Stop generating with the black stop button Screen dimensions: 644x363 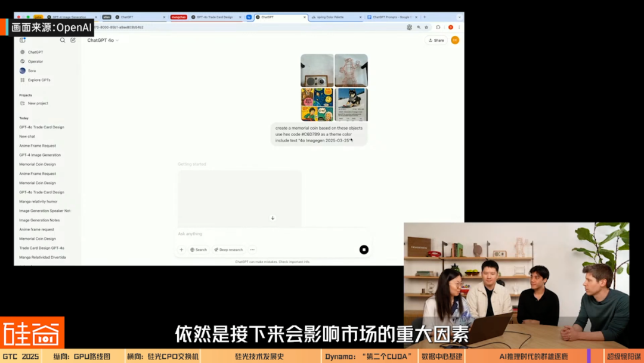(x=364, y=250)
